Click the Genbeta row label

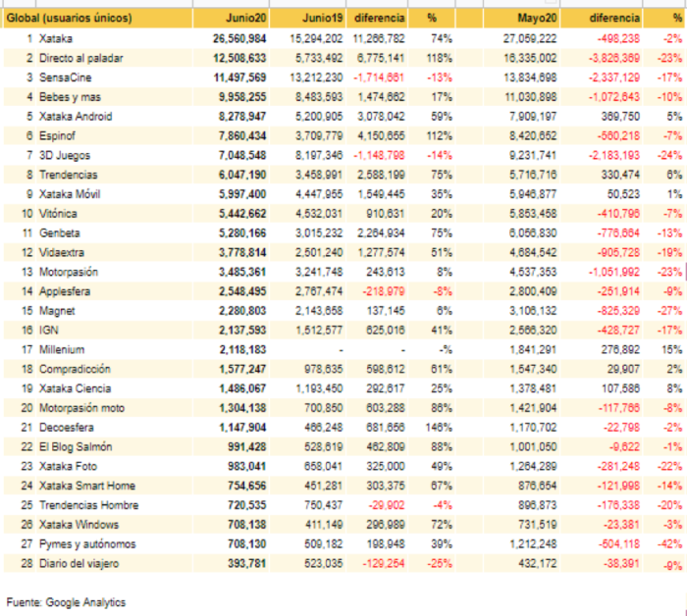pos(57,232)
